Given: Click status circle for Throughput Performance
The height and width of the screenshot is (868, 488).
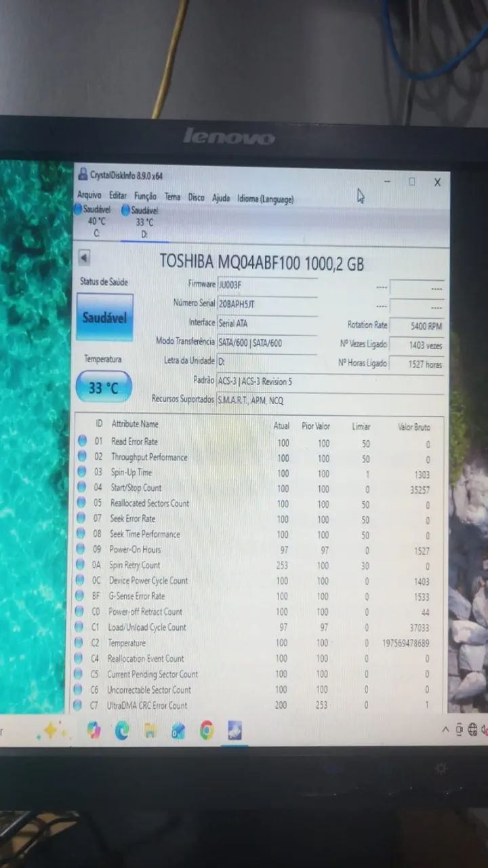Looking at the screenshot, I should 82,456.
